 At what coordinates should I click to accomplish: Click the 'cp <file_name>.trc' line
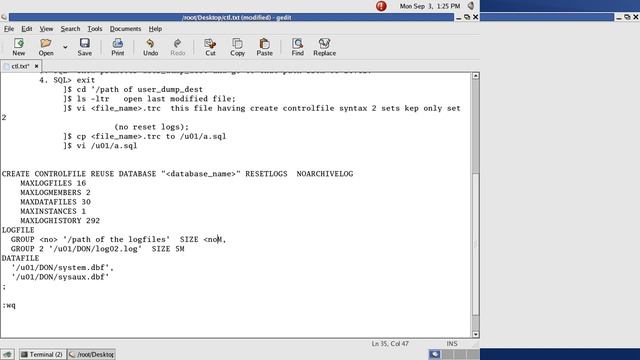coord(144,136)
